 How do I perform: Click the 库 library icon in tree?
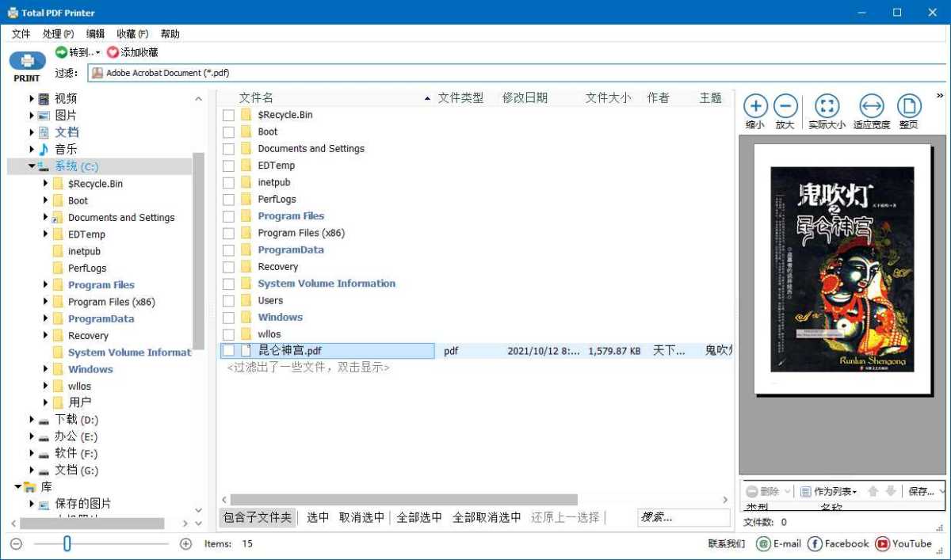(x=30, y=486)
